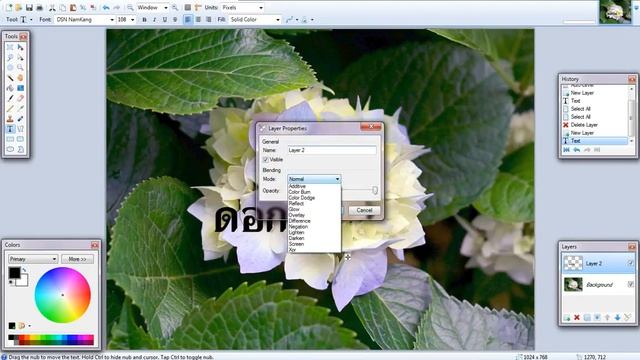Click the Name field in Layer Properties
The width and height of the screenshot is (640, 360).
[x=332, y=150]
